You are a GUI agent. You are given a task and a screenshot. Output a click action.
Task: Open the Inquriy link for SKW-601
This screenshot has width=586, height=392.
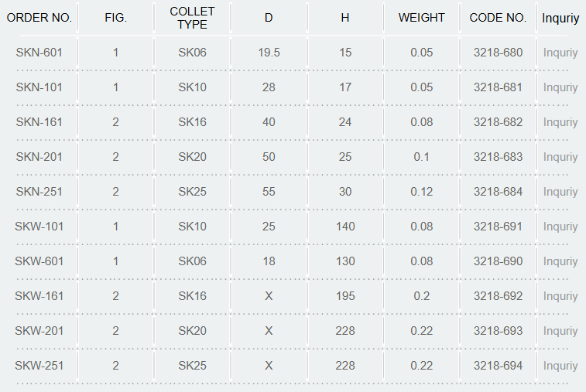click(560, 261)
